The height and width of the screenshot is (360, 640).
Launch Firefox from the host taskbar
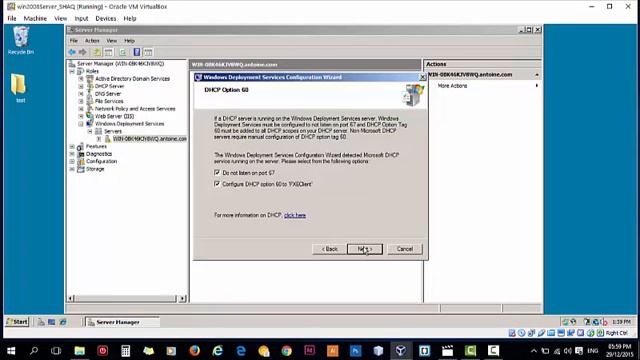pyautogui.click(x=195, y=351)
